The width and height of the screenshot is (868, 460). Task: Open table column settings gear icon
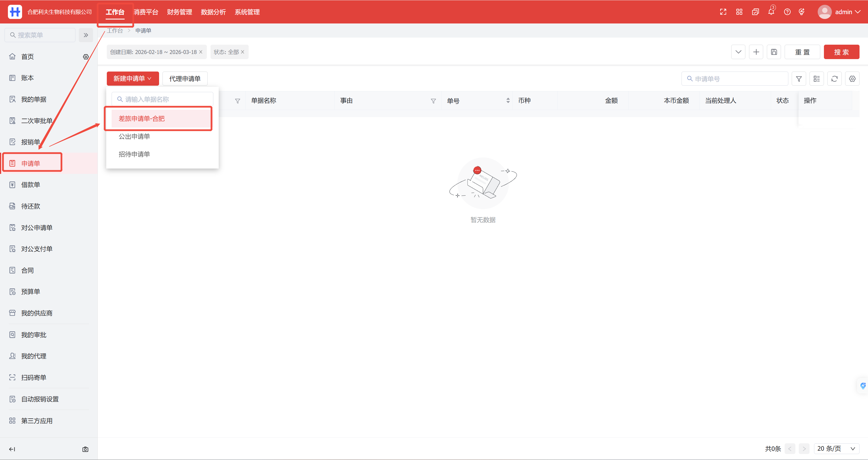852,79
